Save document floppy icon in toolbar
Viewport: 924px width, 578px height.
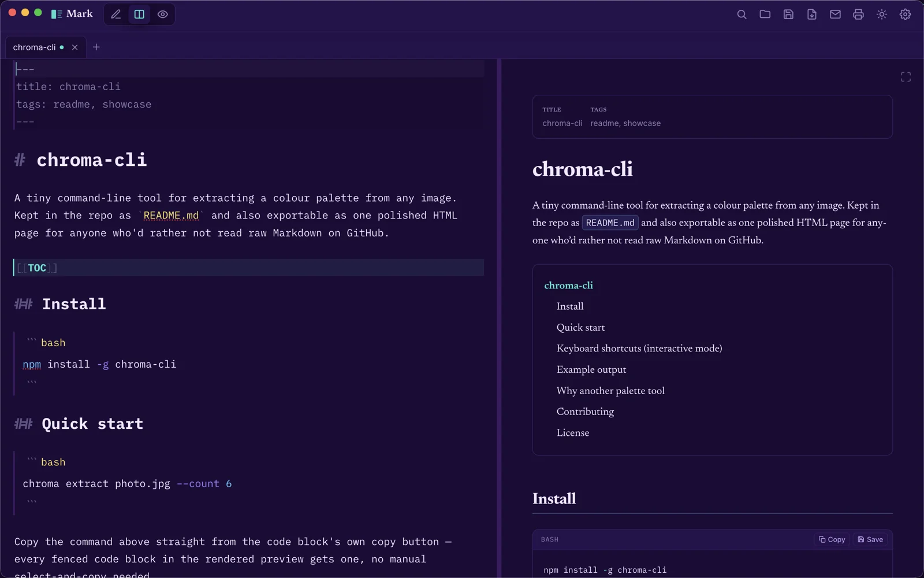pyautogui.click(x=788, y=14)
